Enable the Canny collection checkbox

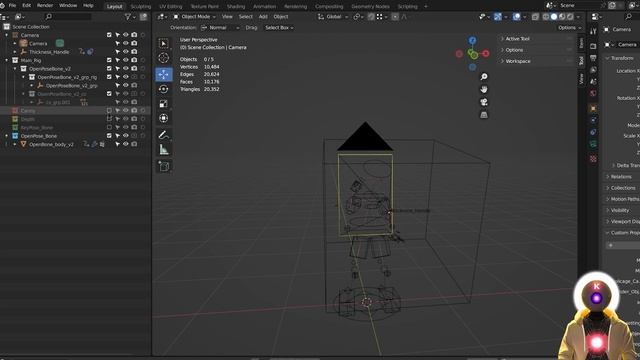(109, 111)
